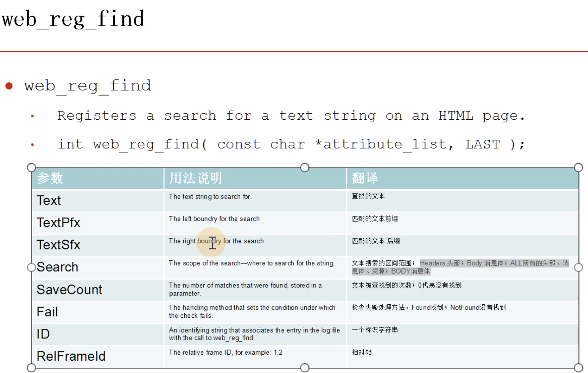Click the 匹配的文本前缀 translation cell

pos(462,223)
